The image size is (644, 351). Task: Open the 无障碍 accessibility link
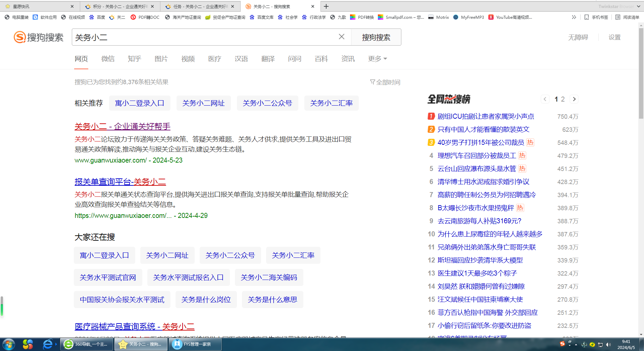578,37
